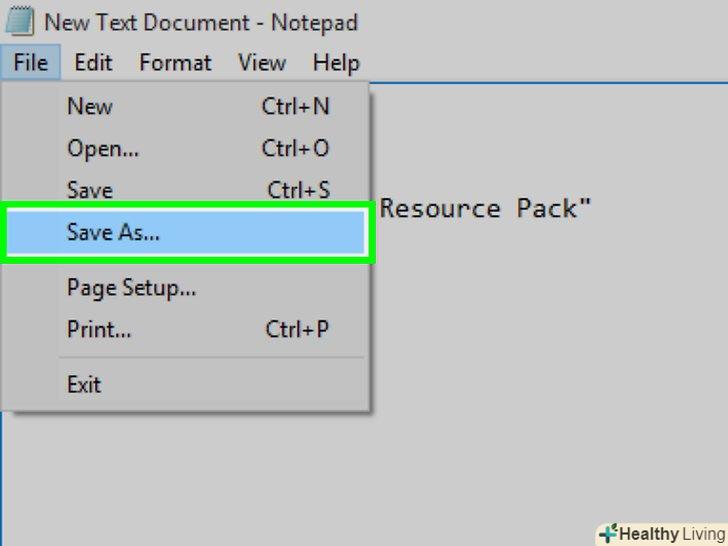The height and width of the screenshot is (546, 728).
Task: Place cursor in the word Resource
Action: tap(440, 208)
